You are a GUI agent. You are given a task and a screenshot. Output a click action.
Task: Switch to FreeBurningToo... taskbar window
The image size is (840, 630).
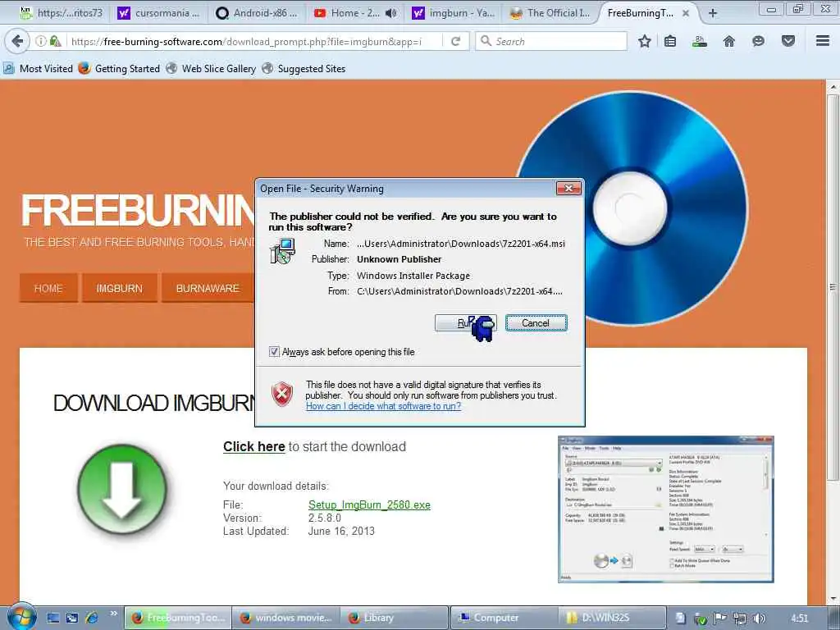pos(178,618)
